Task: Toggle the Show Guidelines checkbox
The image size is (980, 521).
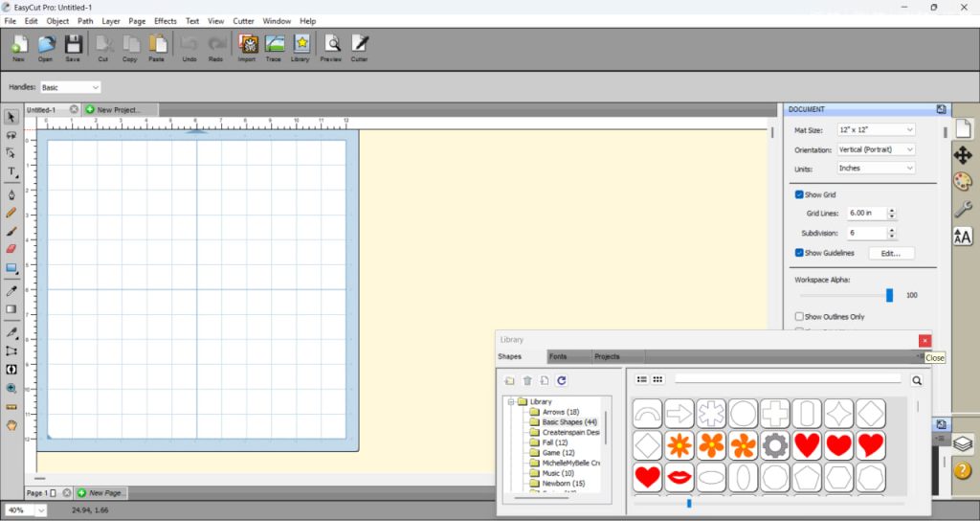Action: (799, 253)
